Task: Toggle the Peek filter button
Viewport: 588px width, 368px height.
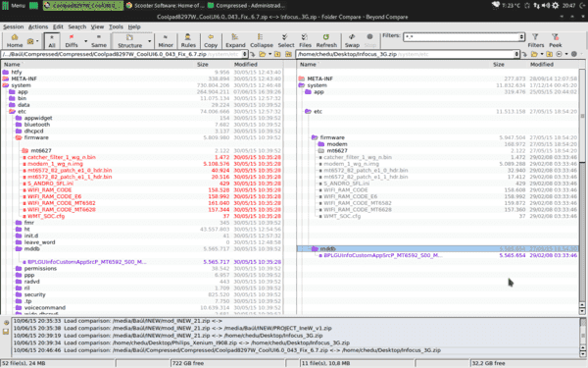Action: 556,40
